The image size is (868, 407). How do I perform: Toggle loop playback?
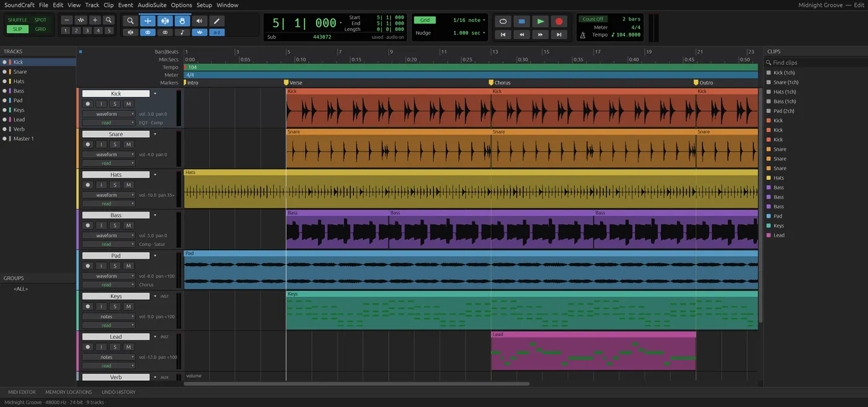503,21
